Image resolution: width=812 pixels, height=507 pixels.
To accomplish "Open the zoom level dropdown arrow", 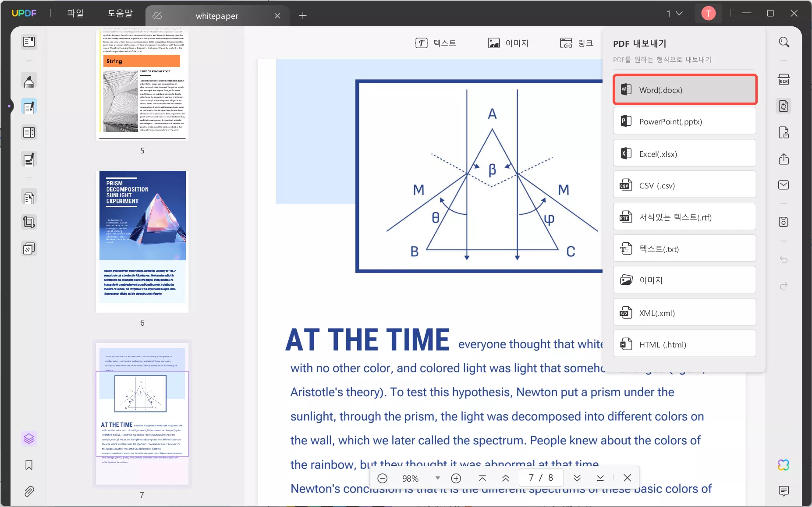I will pos(437,478).
